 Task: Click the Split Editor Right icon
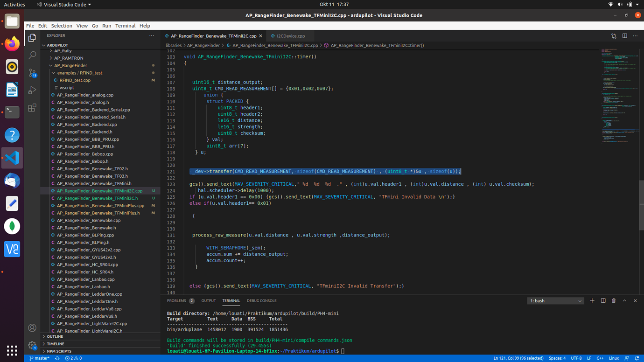(624, 36)
